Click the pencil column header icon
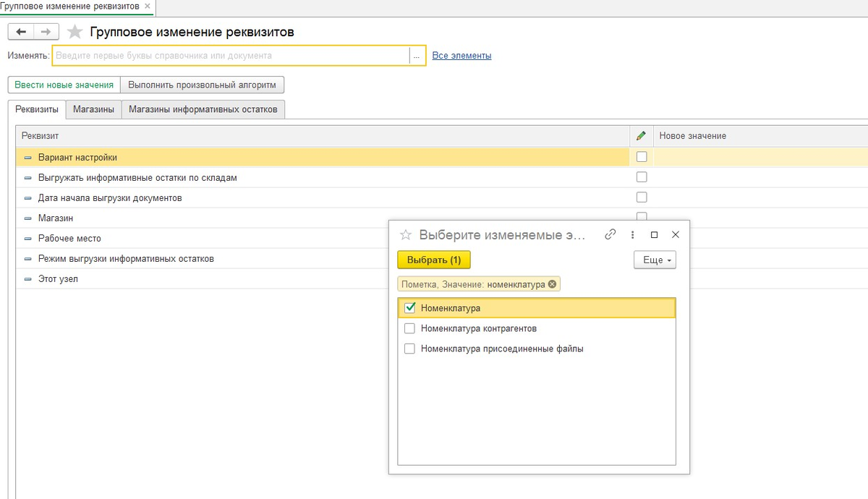The width and height of the screenshot is (868, 499). pyautogui.click(x=641, y=136)
